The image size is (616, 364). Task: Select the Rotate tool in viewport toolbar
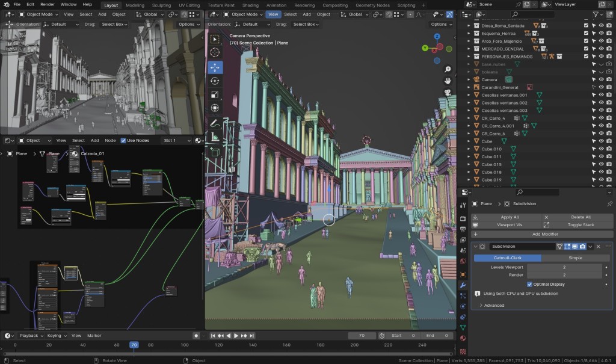[x=215, y=81]
